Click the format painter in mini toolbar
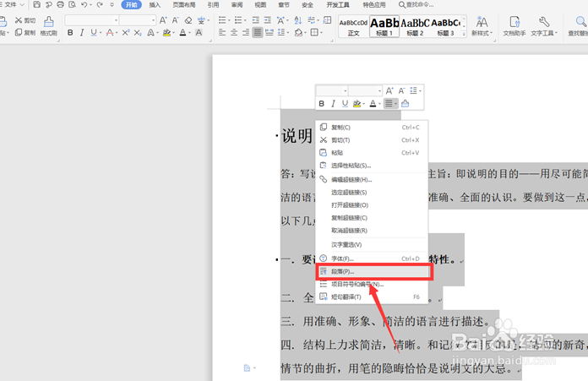 click(405, 104)
